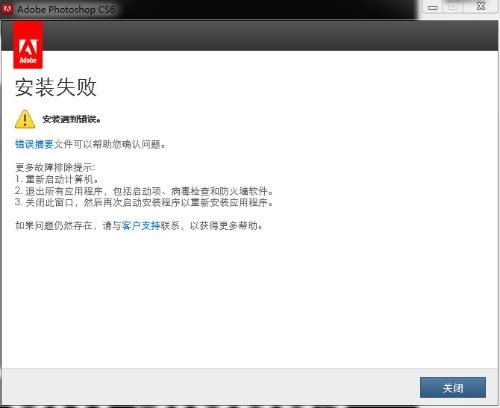Click the disabled maximize button
This screenshot has width=500, height=408.
(x=453, y=6)
